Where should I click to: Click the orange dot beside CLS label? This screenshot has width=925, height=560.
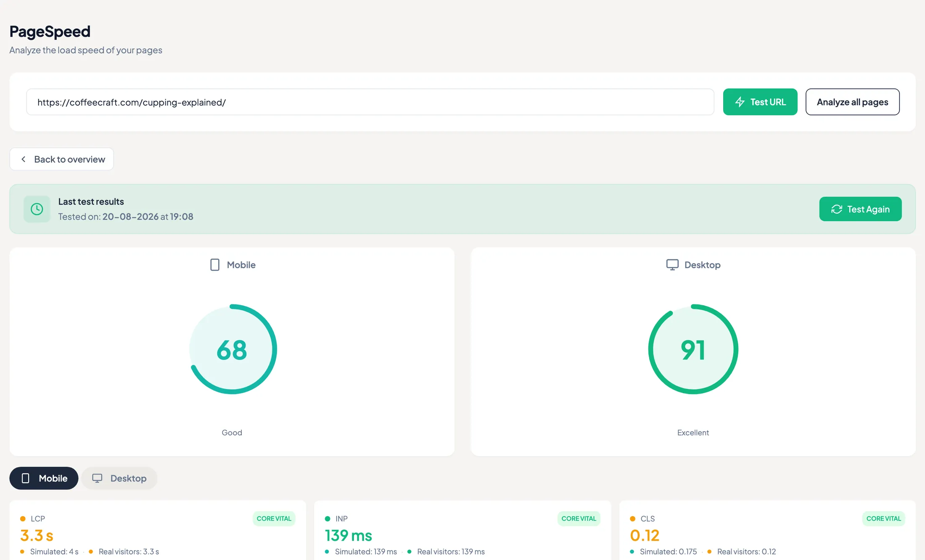pos(632,518)
